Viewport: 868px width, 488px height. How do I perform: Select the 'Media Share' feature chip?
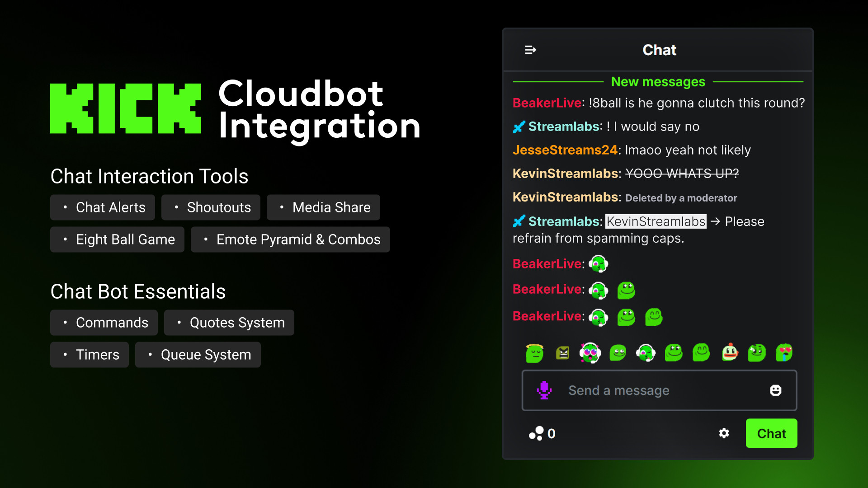click(x=323, y=207)
